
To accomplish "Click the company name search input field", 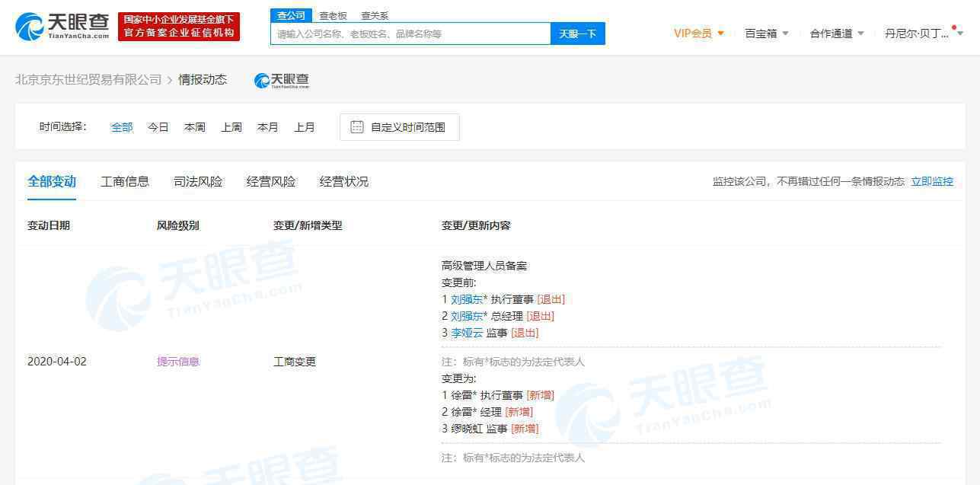I will (x=410, y=34).
